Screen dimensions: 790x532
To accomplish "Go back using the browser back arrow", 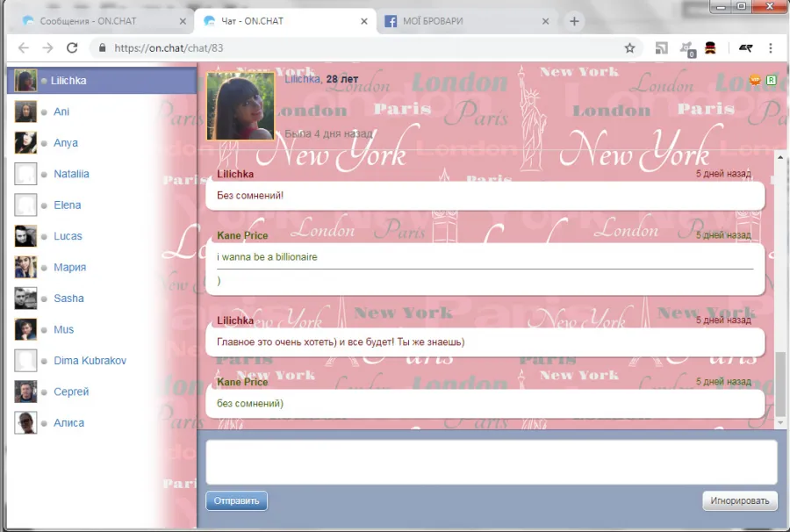I will (23, 48).
